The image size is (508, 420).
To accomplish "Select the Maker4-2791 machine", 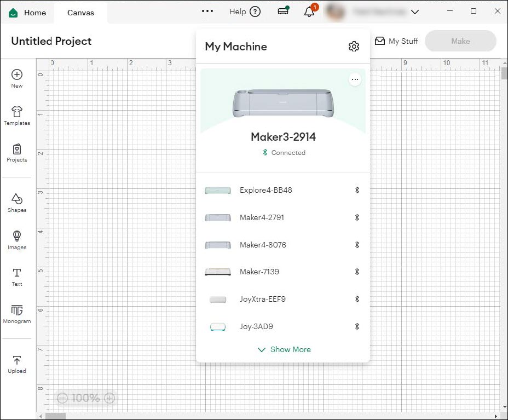I will point(283,217).
